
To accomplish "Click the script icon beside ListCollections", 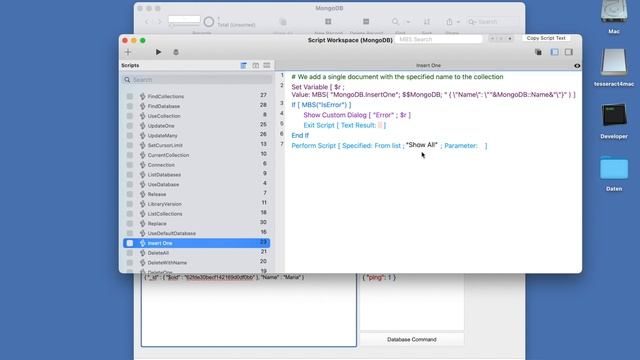I will [x=142, y=214].
